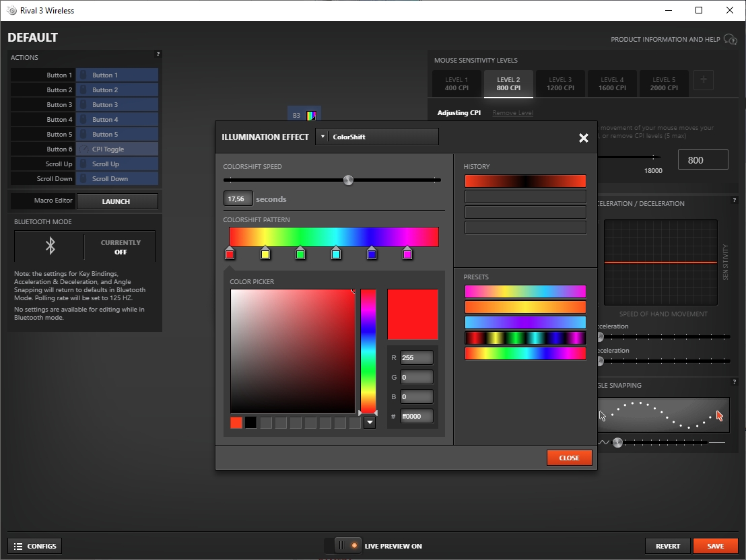Open the Acceleration/Deceleration help question mark
The image size is (746, 560).
[734, 200]
